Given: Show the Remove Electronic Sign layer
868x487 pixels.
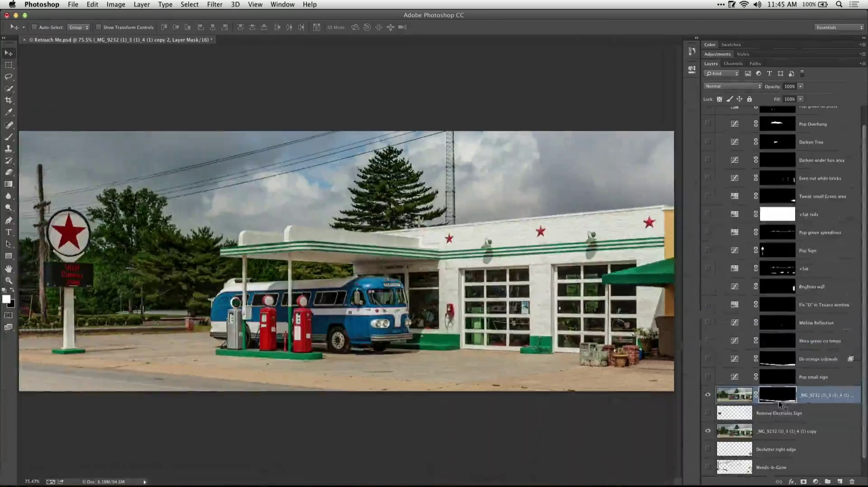Looking at the screenshot, I should [x=708, y=413].
